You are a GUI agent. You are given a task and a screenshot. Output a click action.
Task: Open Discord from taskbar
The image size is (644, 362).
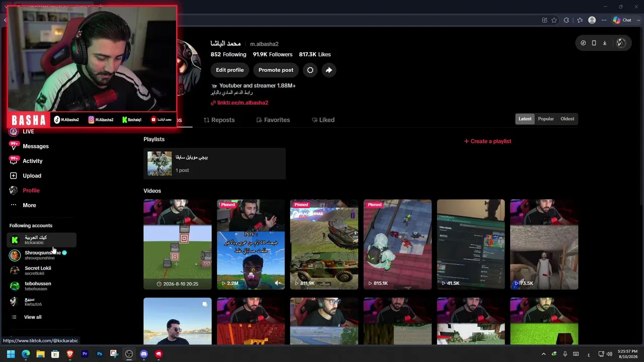click(144, 354)
